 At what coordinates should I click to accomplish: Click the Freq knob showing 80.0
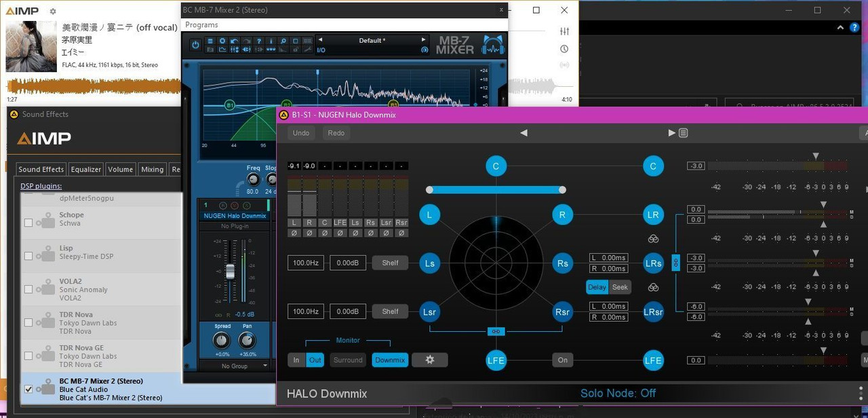pos(253,180)
